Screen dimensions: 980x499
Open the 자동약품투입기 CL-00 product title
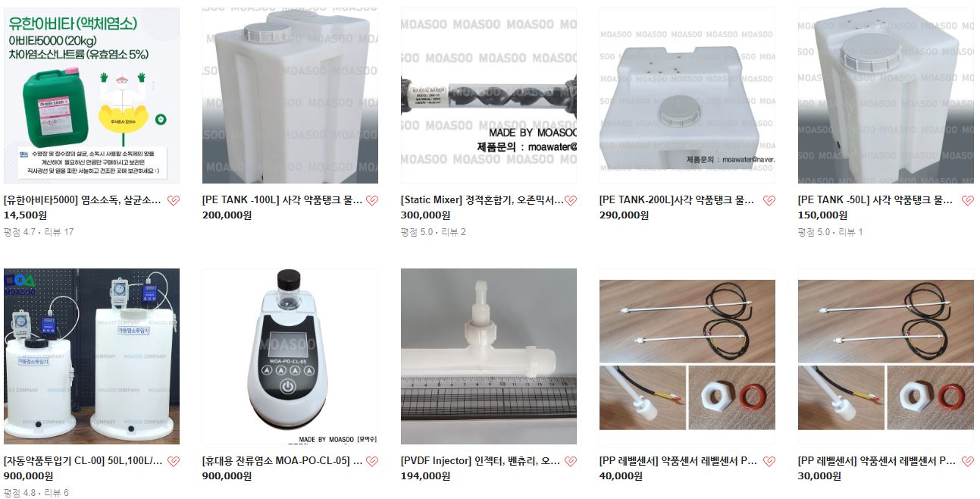point(83,461)
